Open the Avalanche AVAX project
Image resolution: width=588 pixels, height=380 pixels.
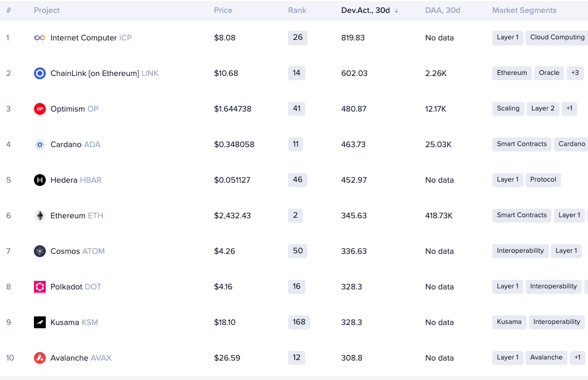(x=81, y=358)
